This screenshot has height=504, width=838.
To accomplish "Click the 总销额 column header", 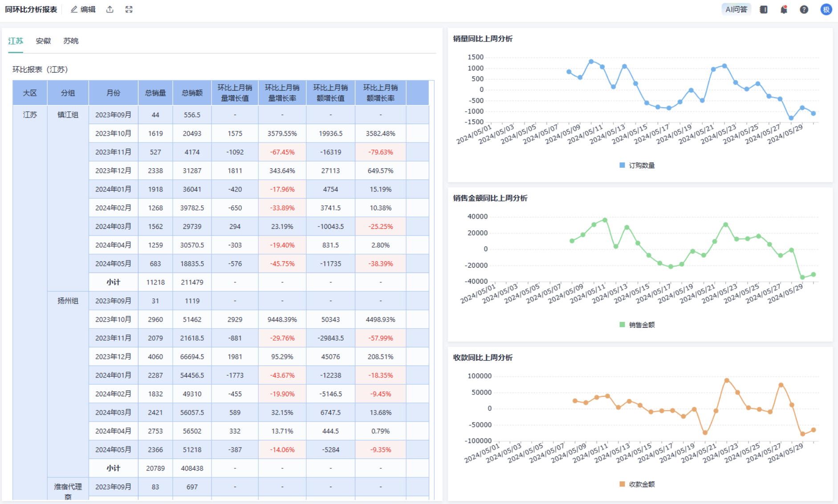I will click(192, 93).
